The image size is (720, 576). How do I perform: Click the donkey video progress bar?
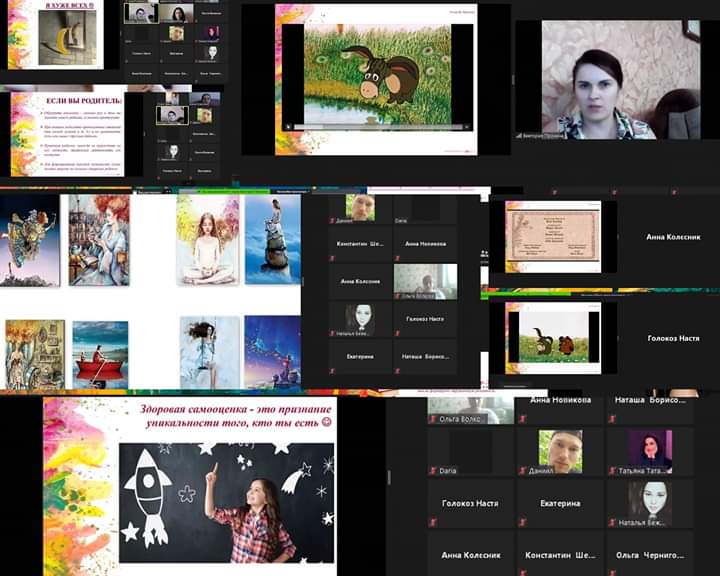[x=375, y=127]
